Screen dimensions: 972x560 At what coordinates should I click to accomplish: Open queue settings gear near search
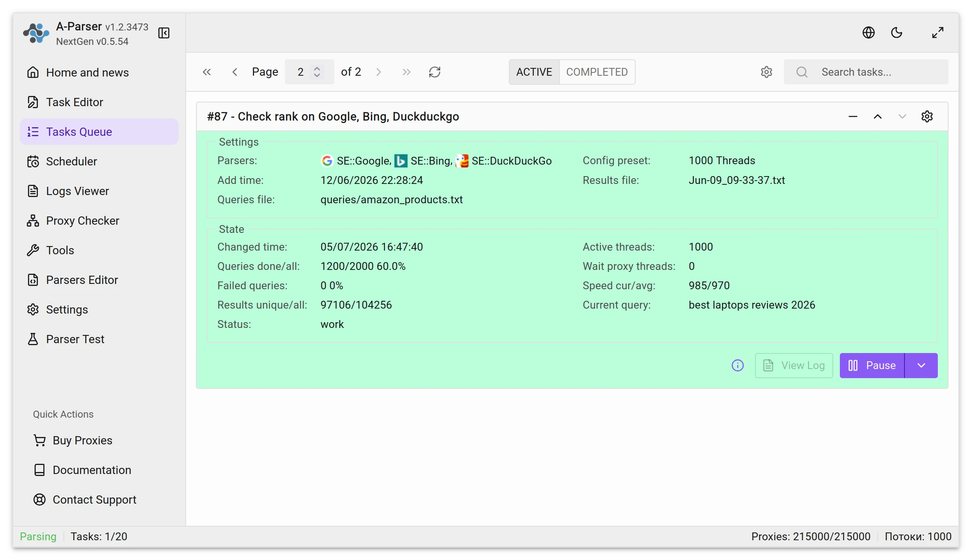click(x=767, y=72)
